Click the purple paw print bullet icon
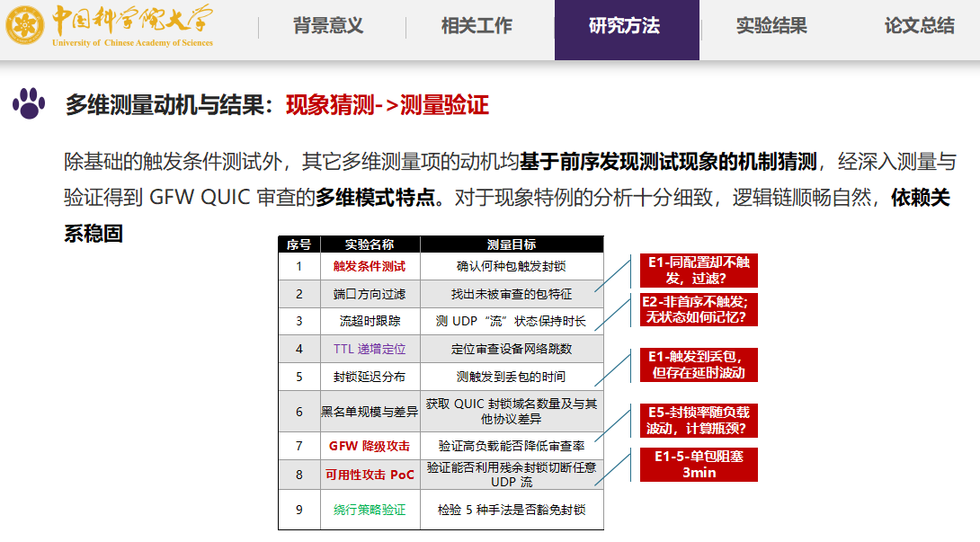Image resolution: width=980 pixels, height=542 pixels. 29,103
